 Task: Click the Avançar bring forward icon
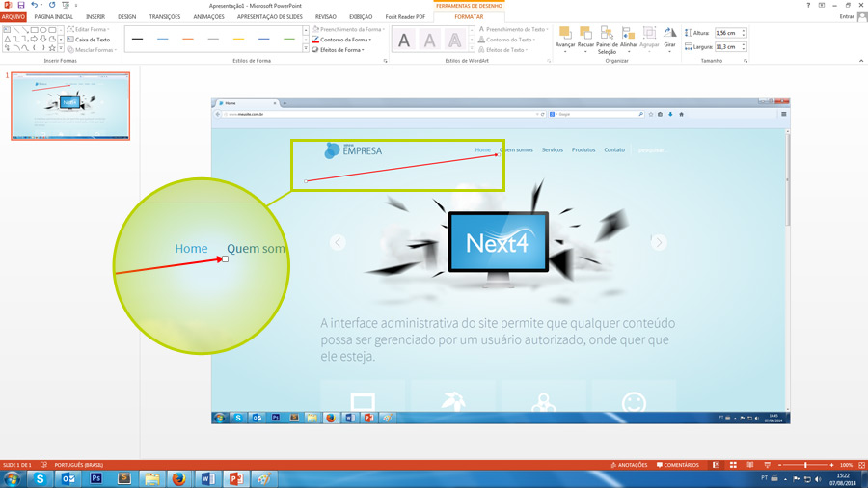[565, 39]
